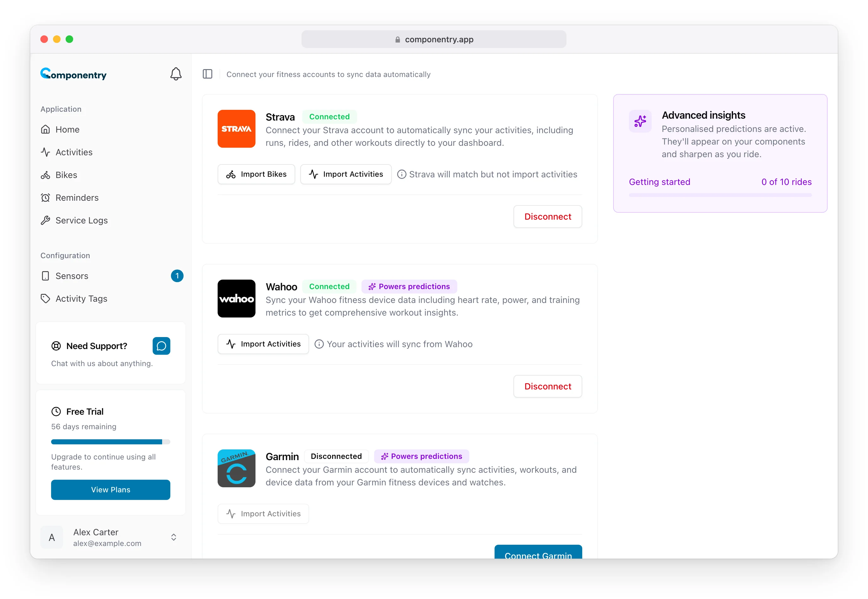Click the componentry.app address bar
868x599 pixels.
[434, 39]
